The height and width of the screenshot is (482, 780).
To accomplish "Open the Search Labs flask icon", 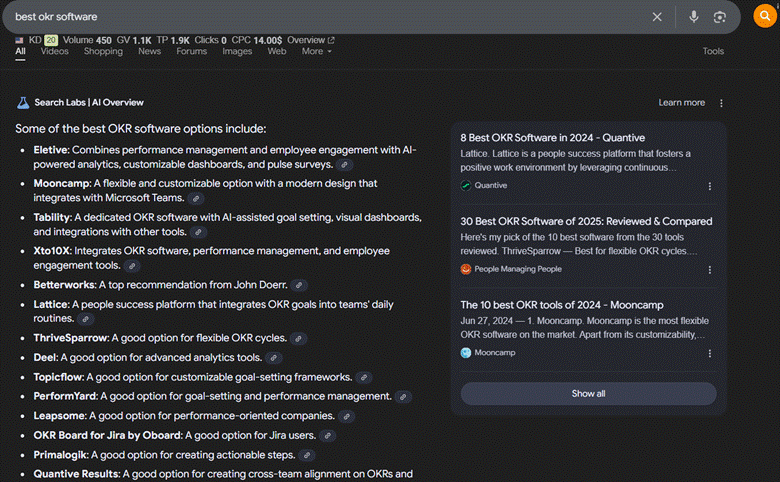I will pyautogui.click(x=23, y=102).
